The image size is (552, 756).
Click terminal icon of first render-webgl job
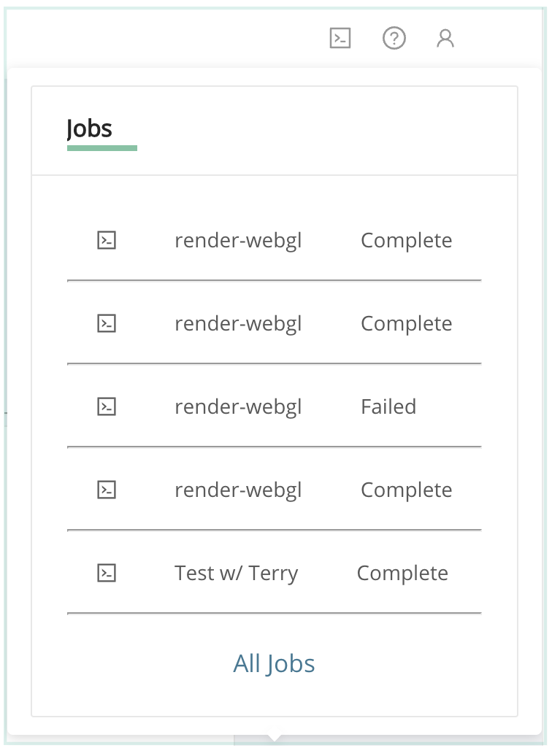pos(107,240)
